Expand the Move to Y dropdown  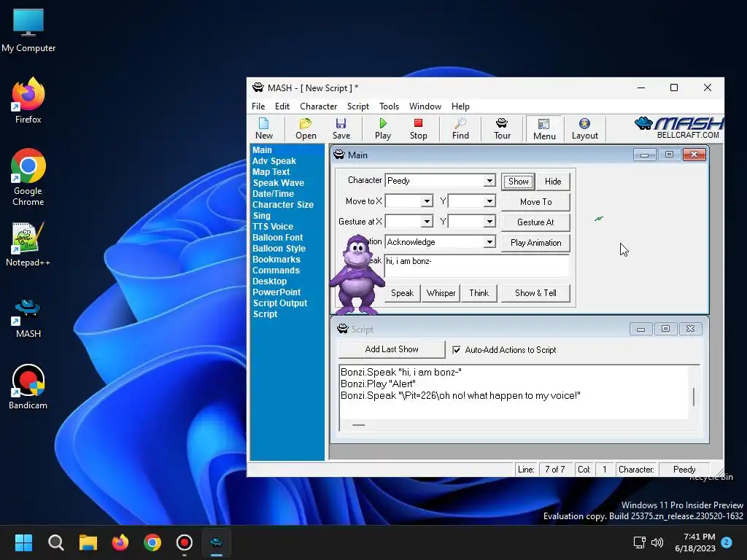pos(489,201)
